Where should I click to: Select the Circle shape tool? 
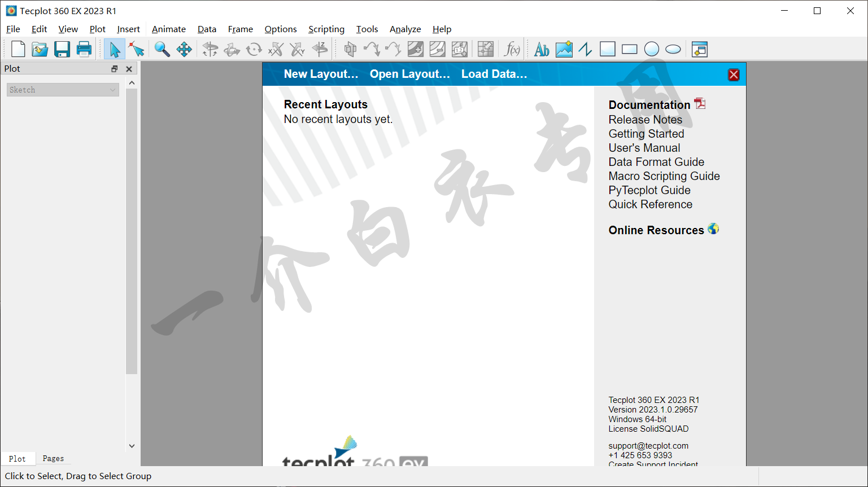point(652,50)
